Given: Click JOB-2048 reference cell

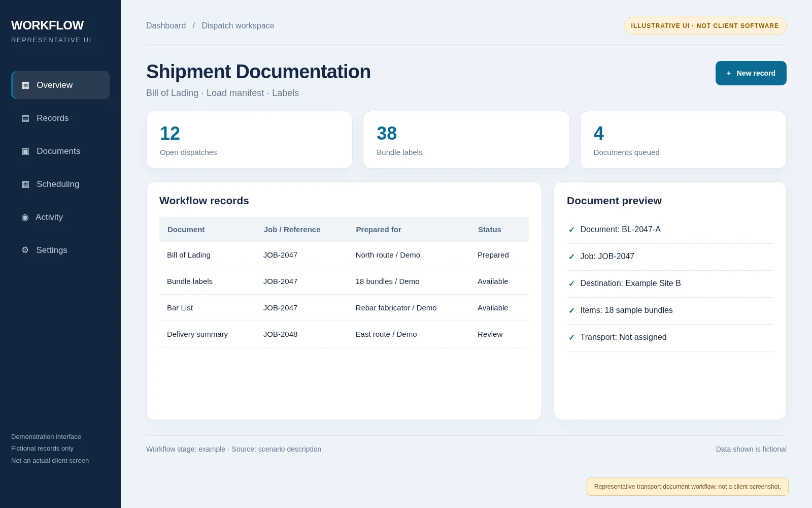Looking at the screenshot, I should (280, 334).
